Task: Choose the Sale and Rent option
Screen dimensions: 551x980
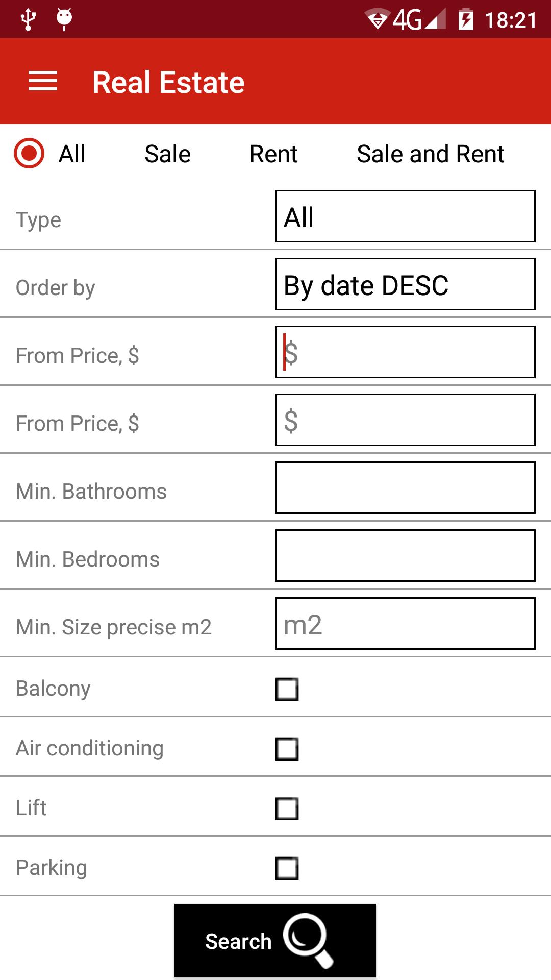Action: 431,154
